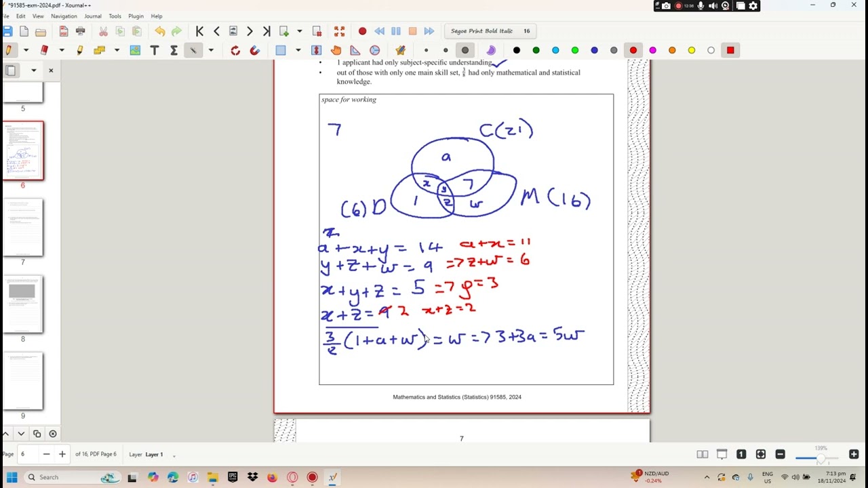Insert a new page after current

[284, 31]
